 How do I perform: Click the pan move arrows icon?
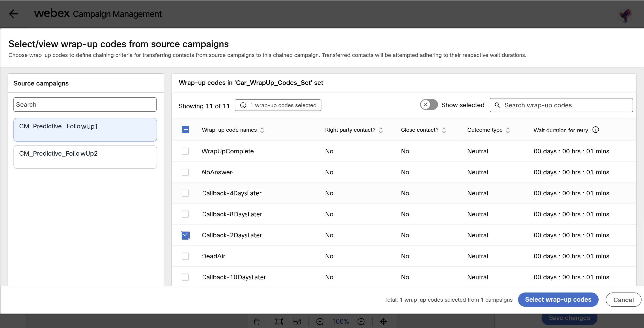[383, 322]
